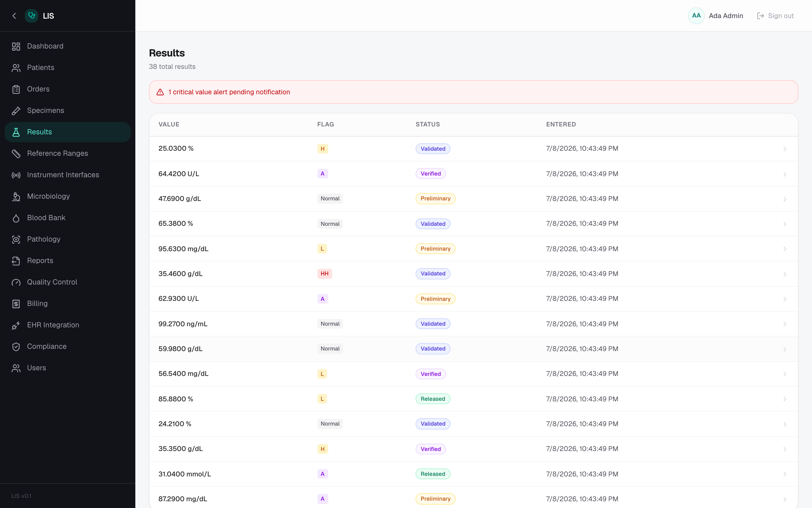
Task: Expand the 99.2700 ng/mL row chevron
Action: tap(785, 324)
